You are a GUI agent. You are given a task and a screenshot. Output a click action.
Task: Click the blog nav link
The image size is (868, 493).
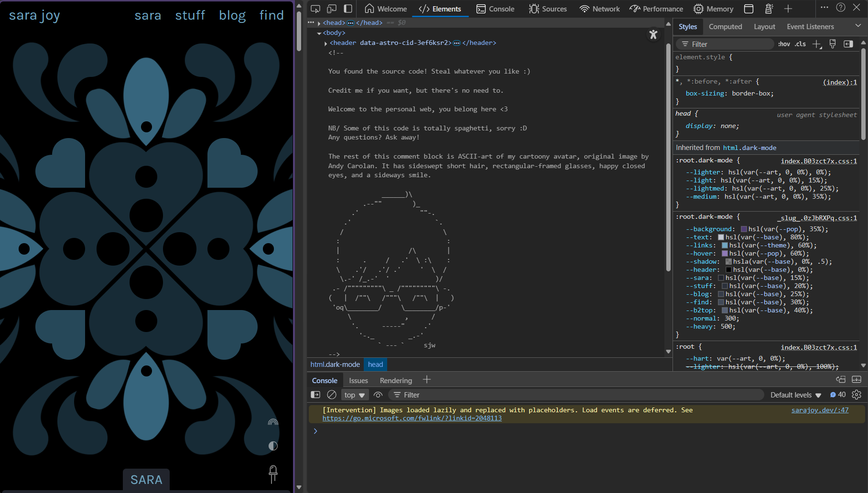[x=232, y=15]
